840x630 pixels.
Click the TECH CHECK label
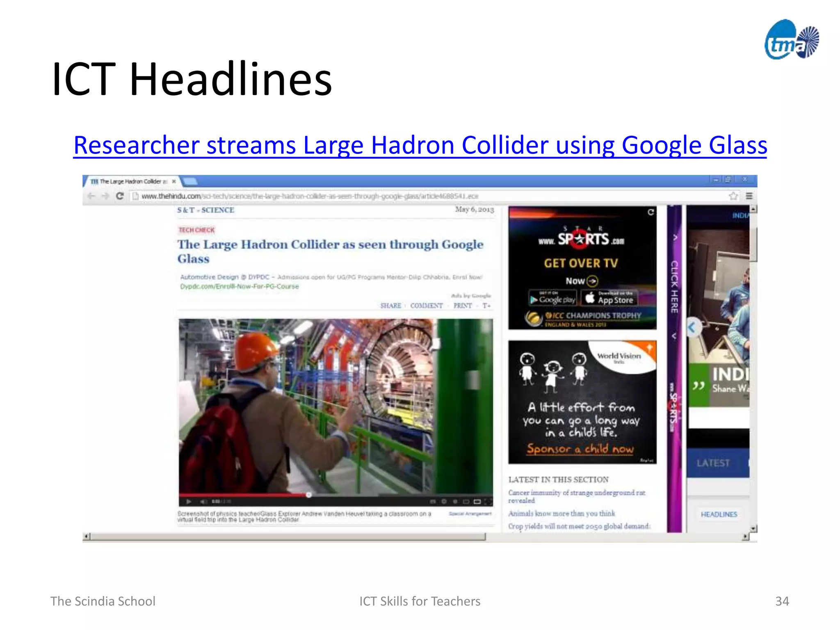coord(197,230)
